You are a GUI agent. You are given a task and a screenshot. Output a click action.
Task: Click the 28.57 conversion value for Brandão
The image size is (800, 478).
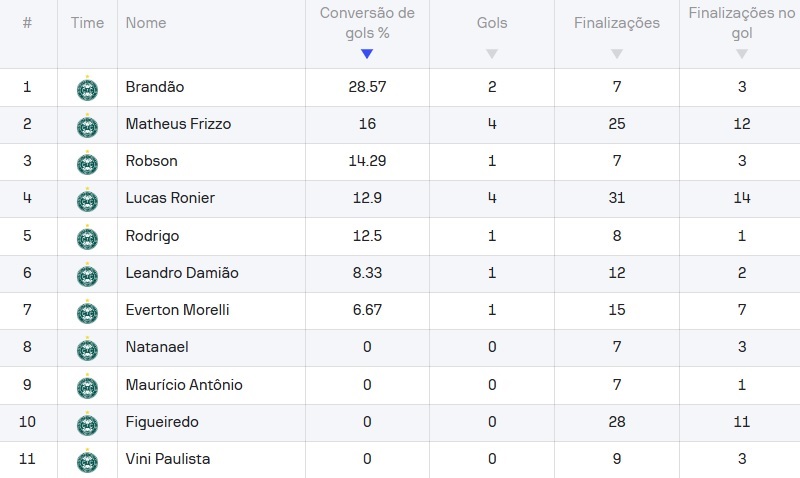coord(367,87)
